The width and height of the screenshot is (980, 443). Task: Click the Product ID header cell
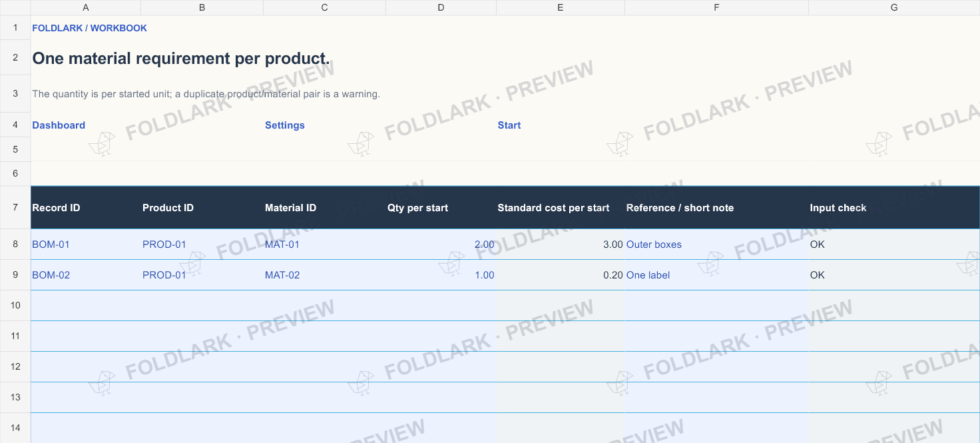(x=202, y=208)
